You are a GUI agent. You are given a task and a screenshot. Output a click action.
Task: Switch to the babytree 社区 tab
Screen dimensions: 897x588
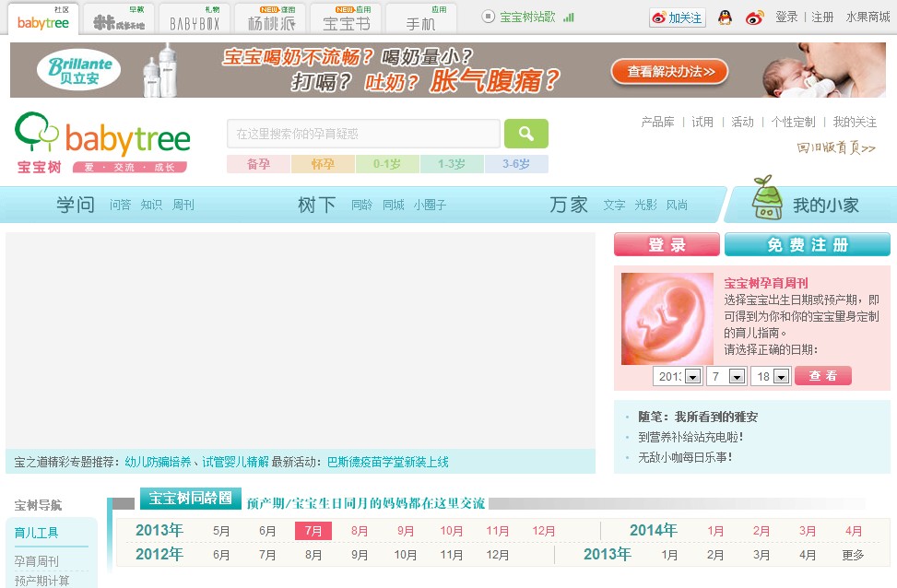pos(43,18)
